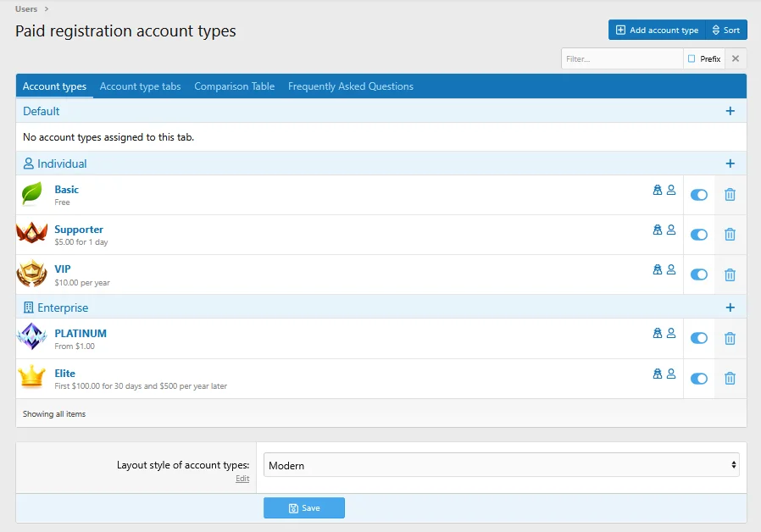This screenshot has width=761, height=532.
Task: Disable the PLATINUM account type toggle
Action: (699, 338)
